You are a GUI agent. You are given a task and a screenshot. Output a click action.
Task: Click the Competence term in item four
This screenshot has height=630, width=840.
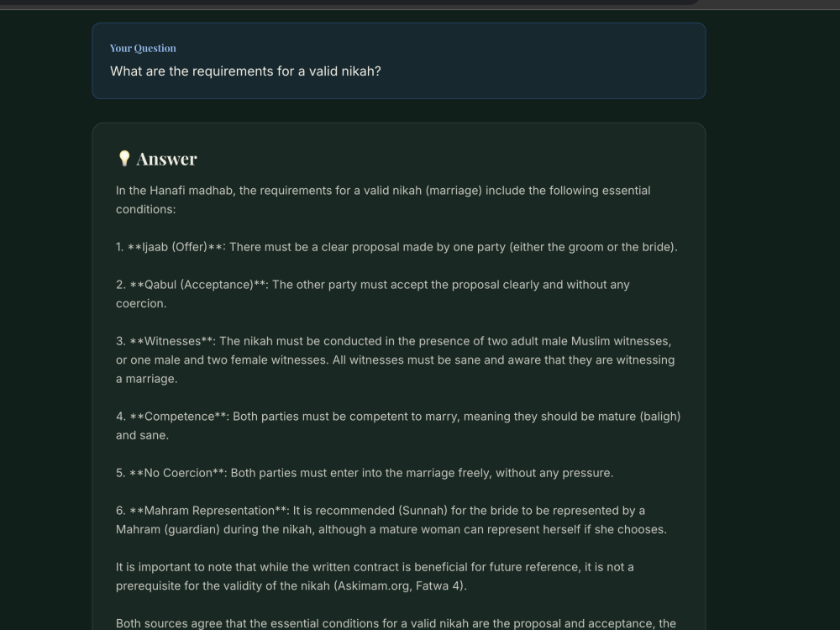click(x=180, y=417)
